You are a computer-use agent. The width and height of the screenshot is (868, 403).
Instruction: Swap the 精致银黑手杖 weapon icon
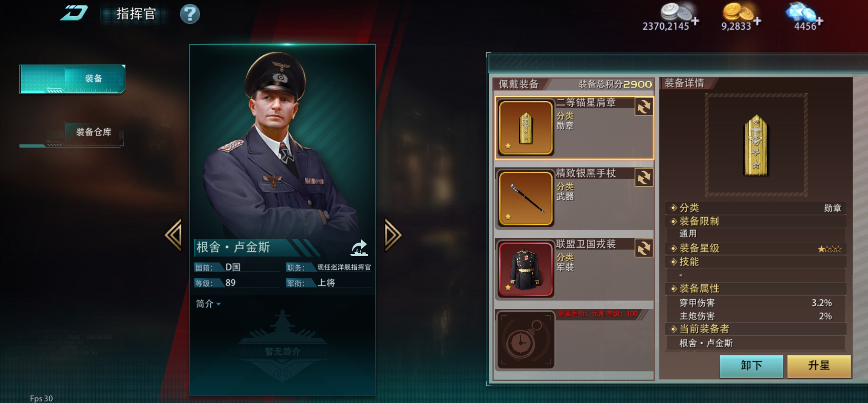pyautogui.click(x=644, y=177)
